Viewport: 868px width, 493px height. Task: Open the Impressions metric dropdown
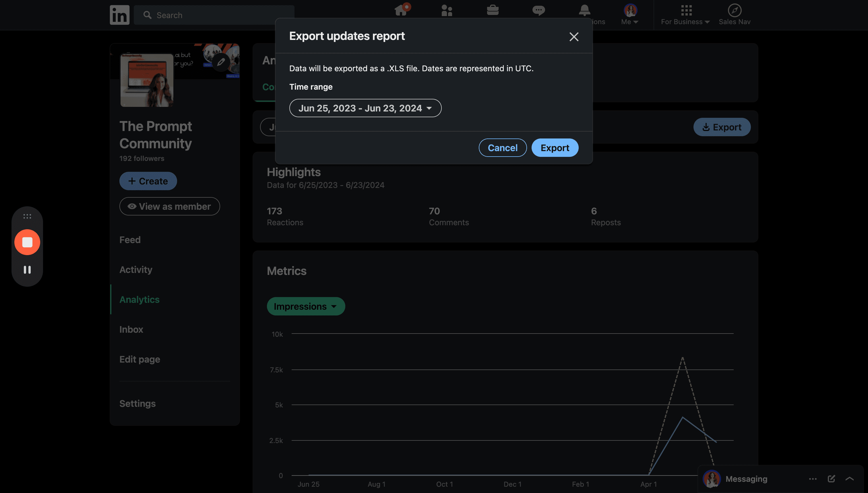pyautogui.click(x=306, y=306)
